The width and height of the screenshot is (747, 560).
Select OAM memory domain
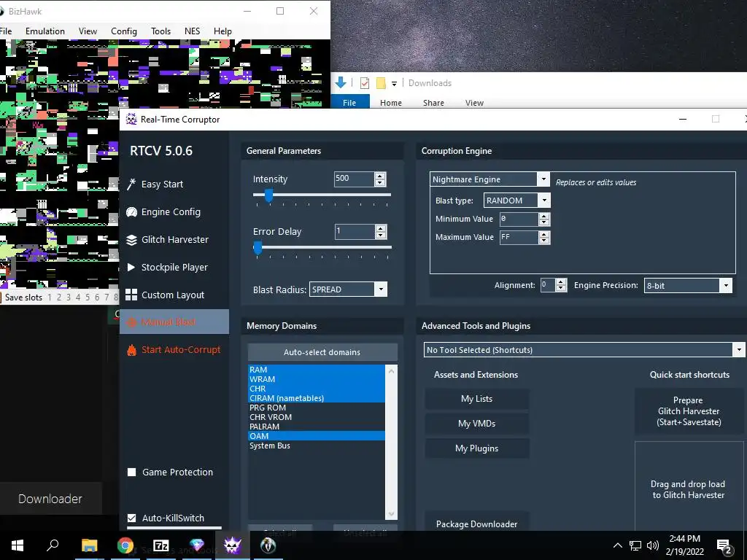point(317,436)
